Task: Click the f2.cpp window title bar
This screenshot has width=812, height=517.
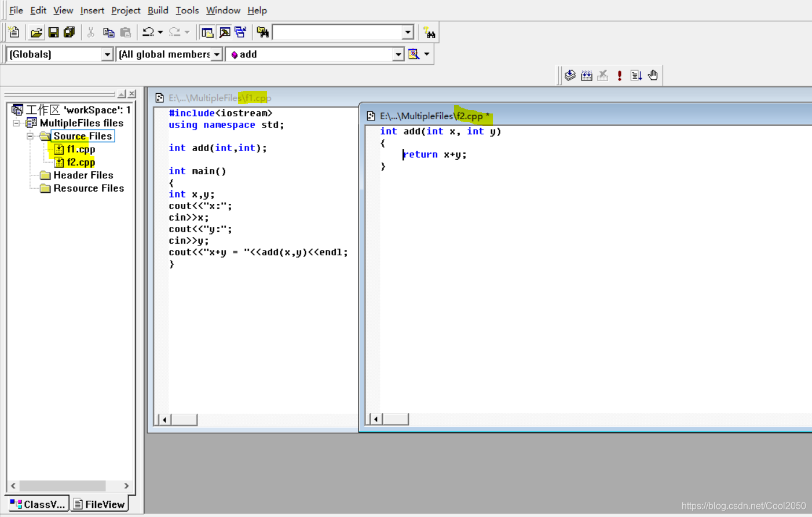Action: [x=586, y=116]
